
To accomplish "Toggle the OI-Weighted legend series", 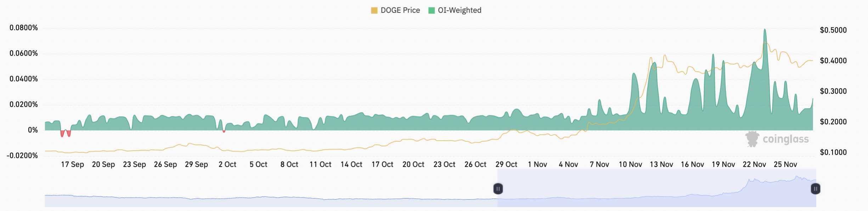I will (455, 10).
